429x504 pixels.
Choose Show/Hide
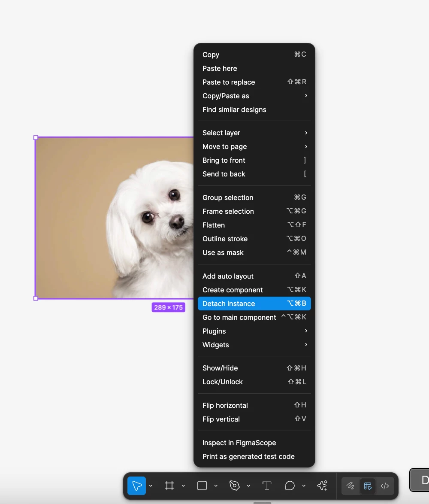(x=254, y=368)
